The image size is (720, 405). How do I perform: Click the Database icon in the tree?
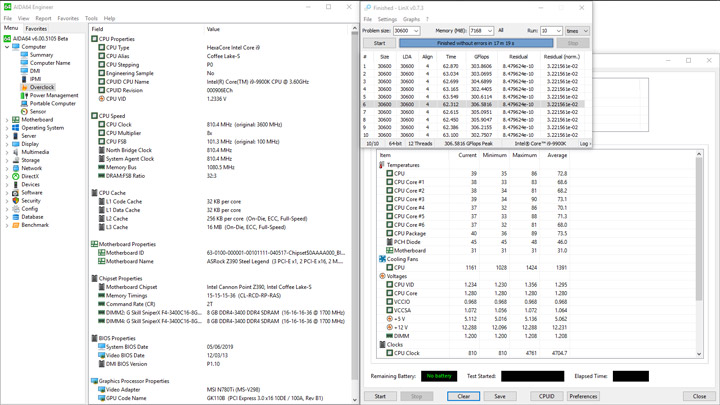[16, 217]
